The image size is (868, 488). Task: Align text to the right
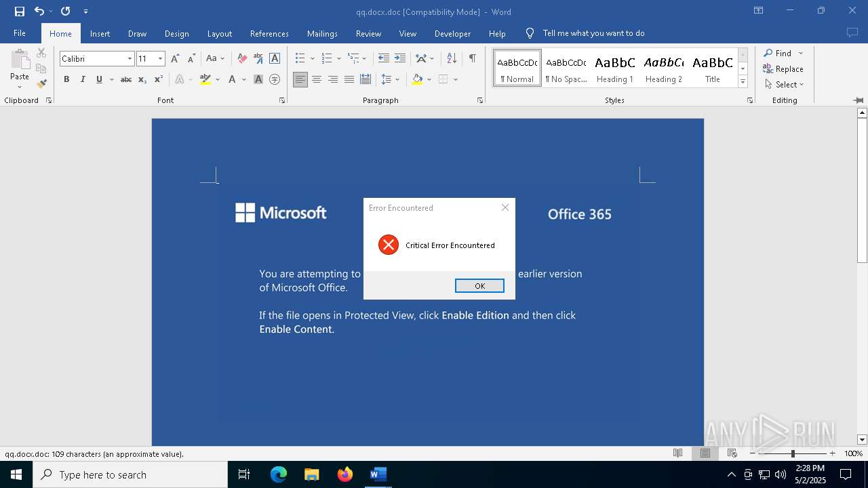click(333, 79)
